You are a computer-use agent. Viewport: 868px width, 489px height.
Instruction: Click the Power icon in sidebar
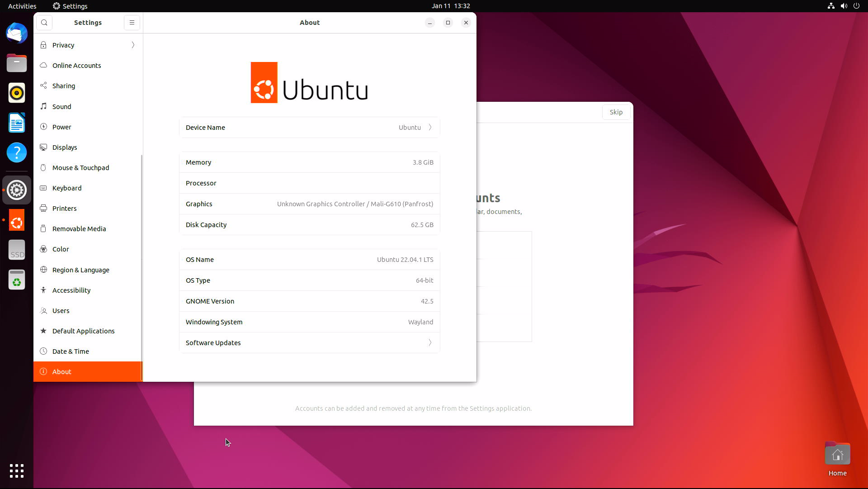tap(43, 127)
